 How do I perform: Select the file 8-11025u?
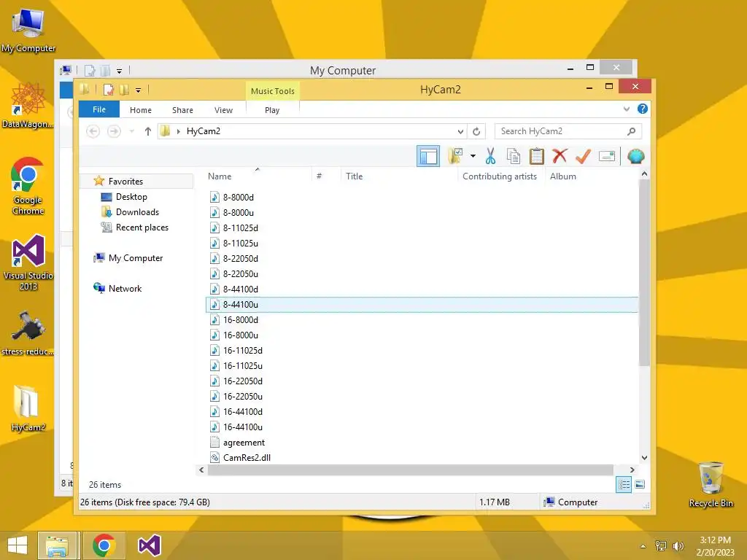tap(241, 244)
